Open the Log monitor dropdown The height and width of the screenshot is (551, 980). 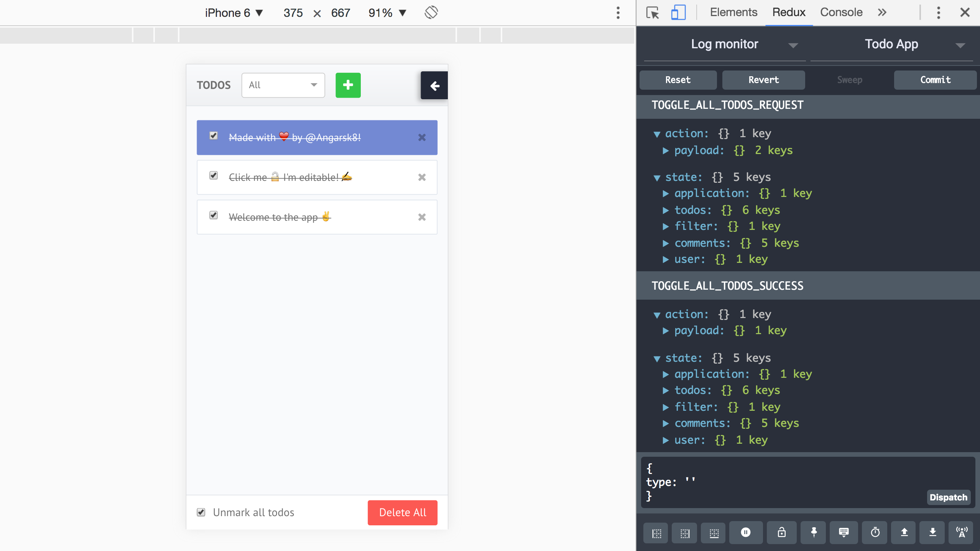725,44
